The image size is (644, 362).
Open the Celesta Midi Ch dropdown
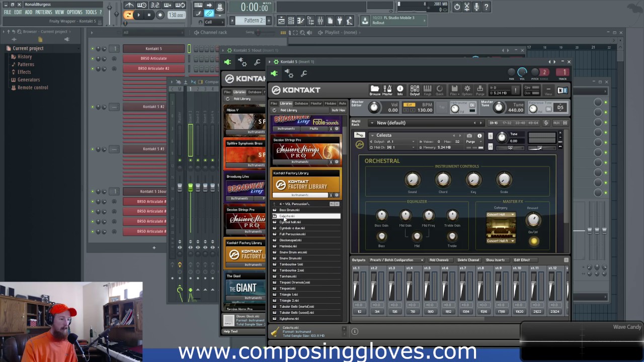pos(395,147)
